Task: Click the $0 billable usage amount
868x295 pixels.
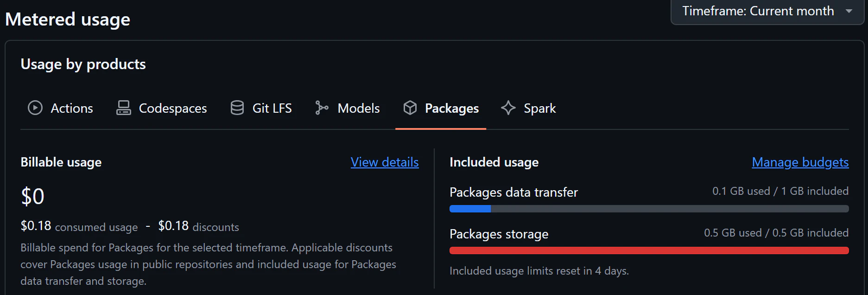Action: tap(32, 196)
